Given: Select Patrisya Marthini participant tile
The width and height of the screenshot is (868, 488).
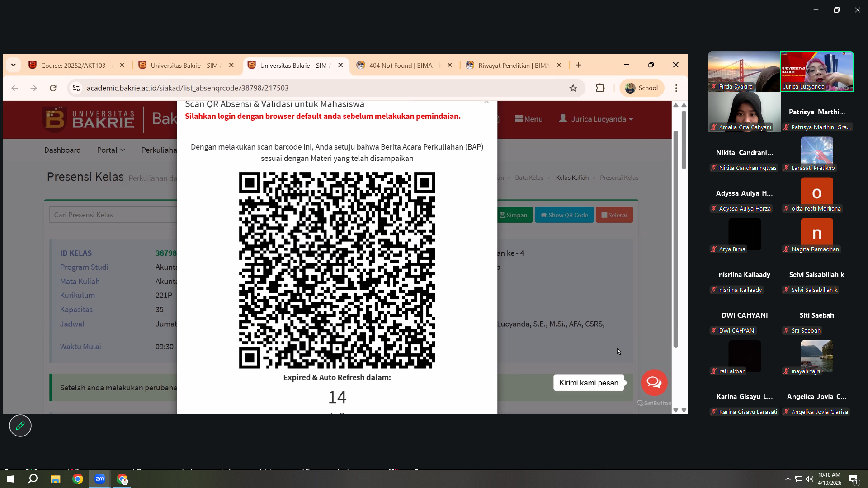Looking at the screenshot, I should (x=817, y=112).
